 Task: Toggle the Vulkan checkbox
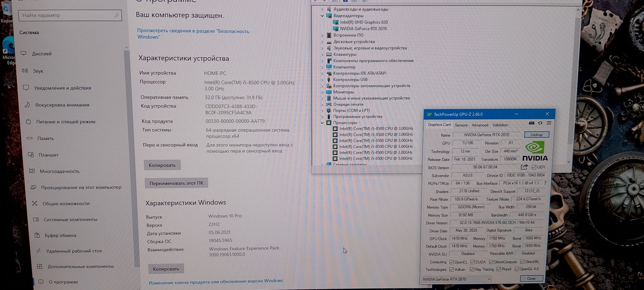[451, 269]
